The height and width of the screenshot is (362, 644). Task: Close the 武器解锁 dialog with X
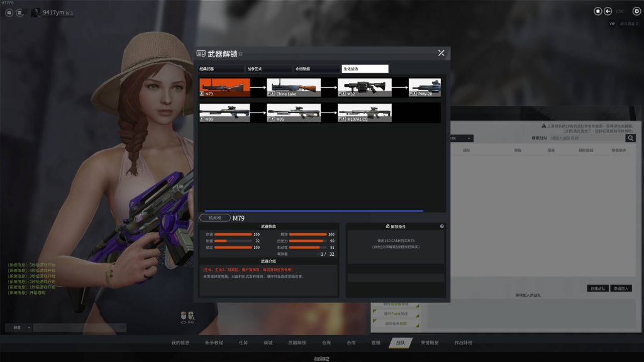441,53
